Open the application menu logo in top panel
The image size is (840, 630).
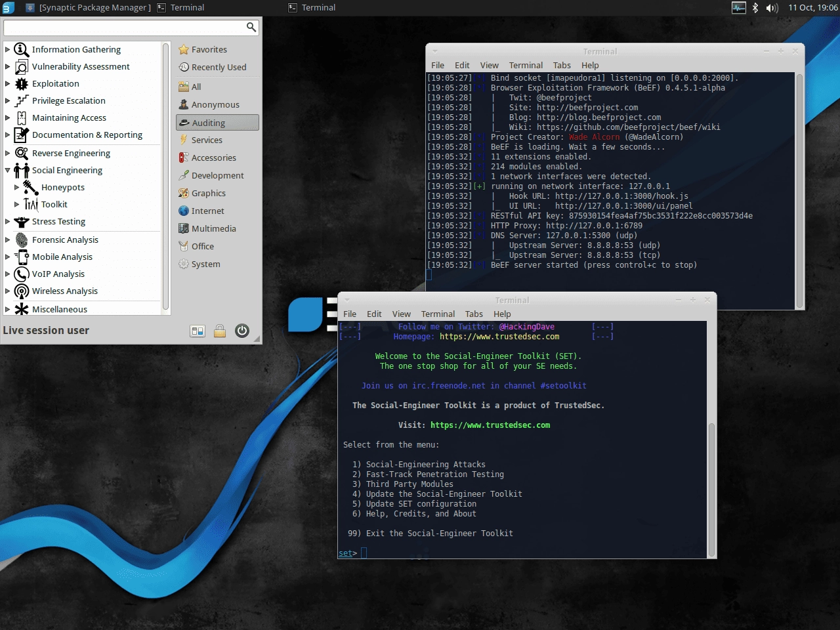click(8, 8)
